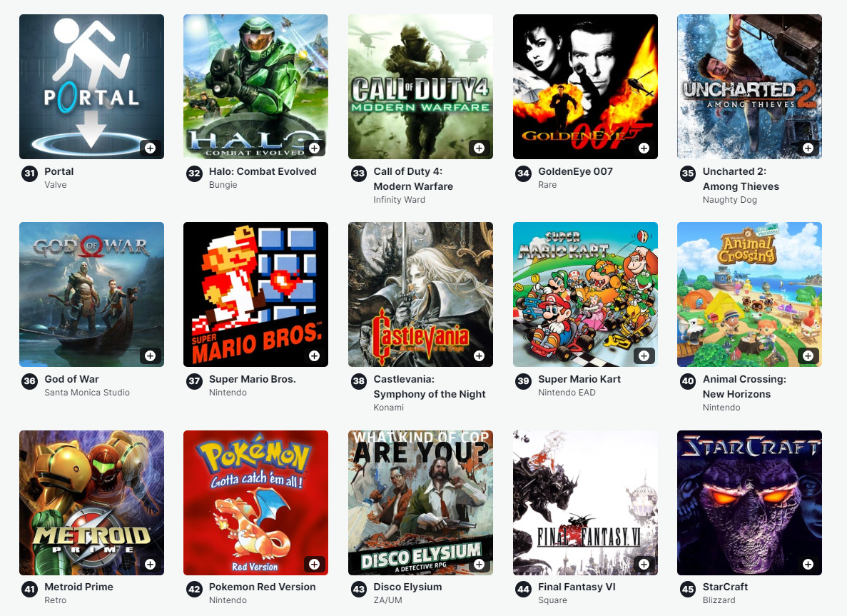Open developer link Santa Monica Studio

point(87,393)
